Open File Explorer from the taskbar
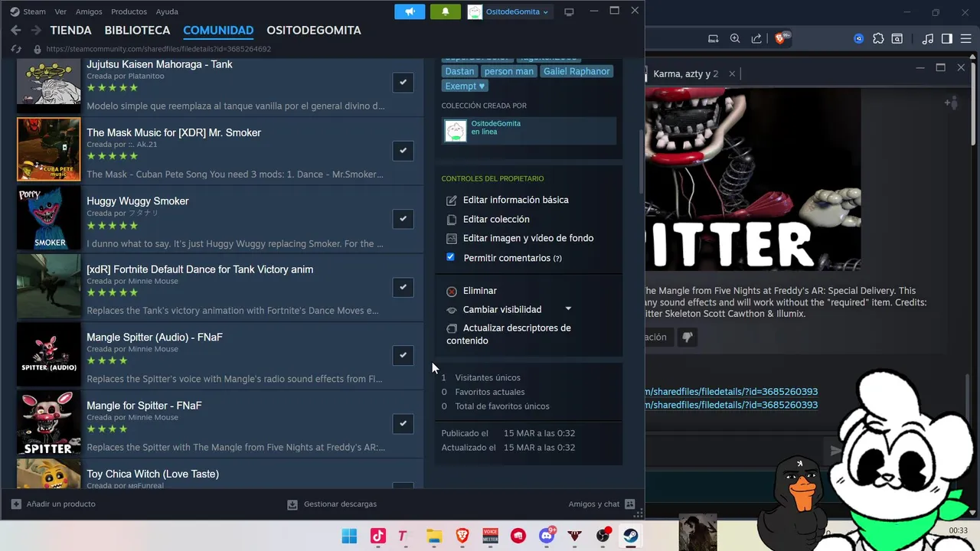The width and height of the screenshot is (980, 551). [x=434, y=536]
